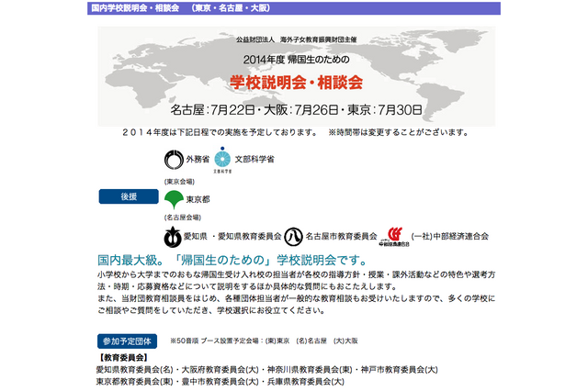Click the 公益財団法人 海外子女教育振興財団主催 text
This screenshot has height=391, width=588.
coord(296,39)
